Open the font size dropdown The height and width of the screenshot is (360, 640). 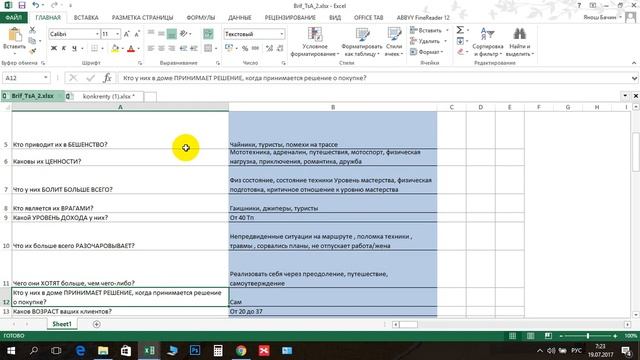tap(118, 34)
